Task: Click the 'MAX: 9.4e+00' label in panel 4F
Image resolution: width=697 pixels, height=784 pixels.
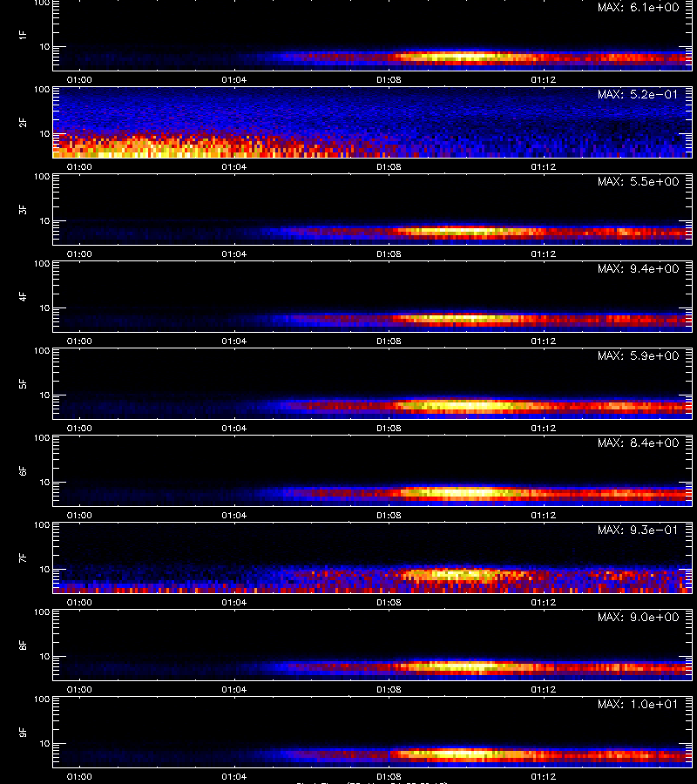Action: (638, 268)
